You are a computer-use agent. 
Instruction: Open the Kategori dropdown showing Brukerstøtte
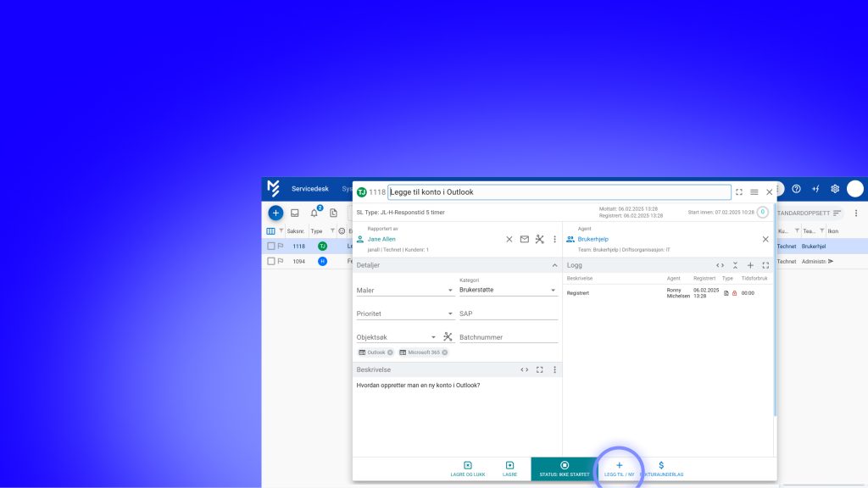tap(509, 290)
